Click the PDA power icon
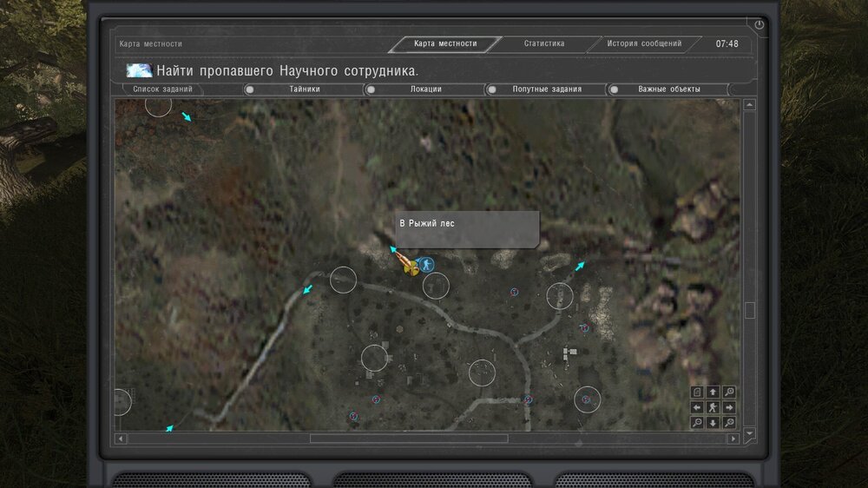The height and width of the screenshot is (488, 868). click(x=759, y=24)
